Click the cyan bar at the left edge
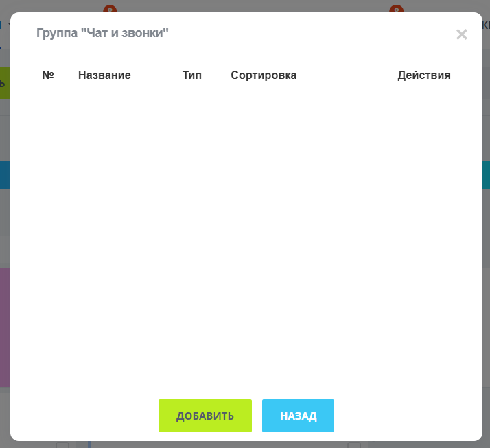 pos(4,175)
